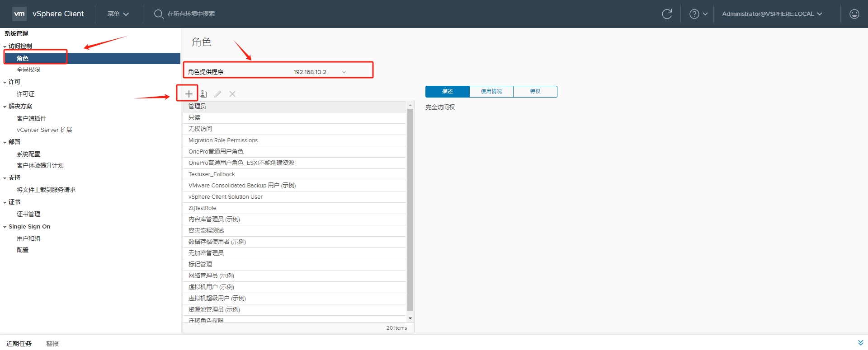Click the role list scrollbar thumb
The height and width of the screenshot is (350, 868).
[x=410, y=209]
